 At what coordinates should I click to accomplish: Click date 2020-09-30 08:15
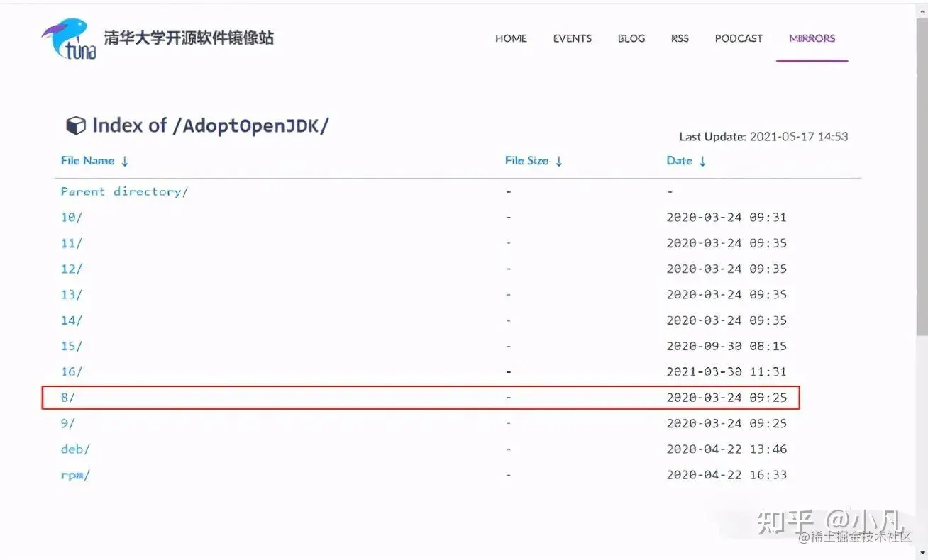(727, 346)
